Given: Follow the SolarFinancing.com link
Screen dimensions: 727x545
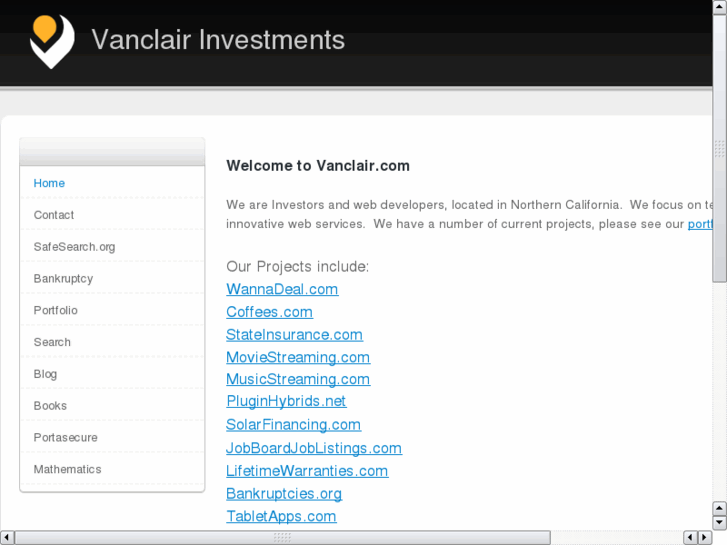Looking at the screenshot, I should coord(293,425).
